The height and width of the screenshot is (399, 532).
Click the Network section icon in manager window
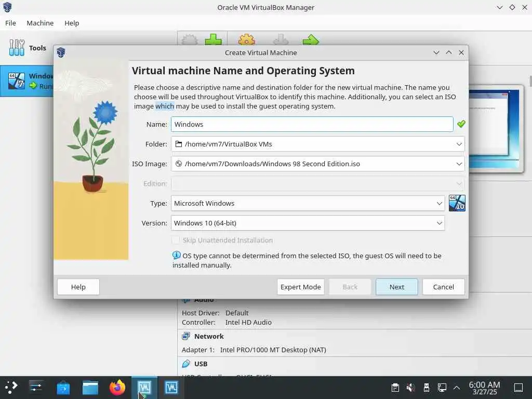(185, 336)
